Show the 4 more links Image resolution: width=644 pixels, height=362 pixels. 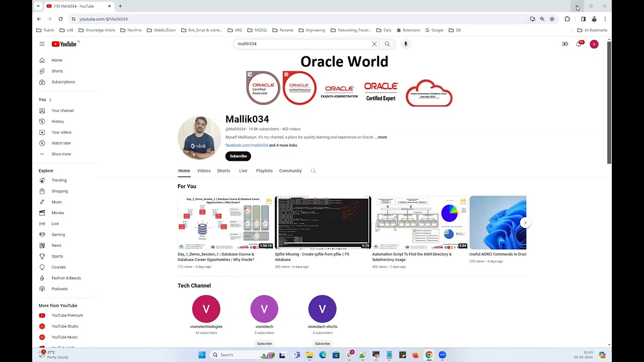point(283,145)
